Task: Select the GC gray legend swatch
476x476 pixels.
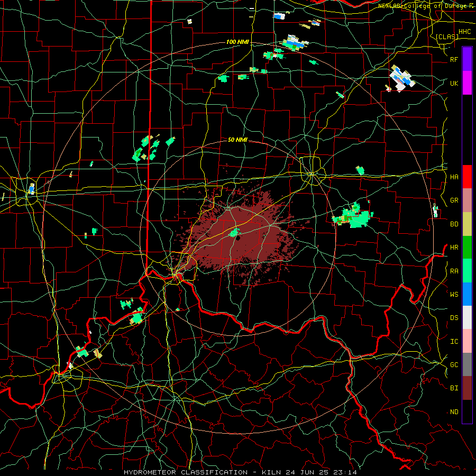Action: pos(467,364)
